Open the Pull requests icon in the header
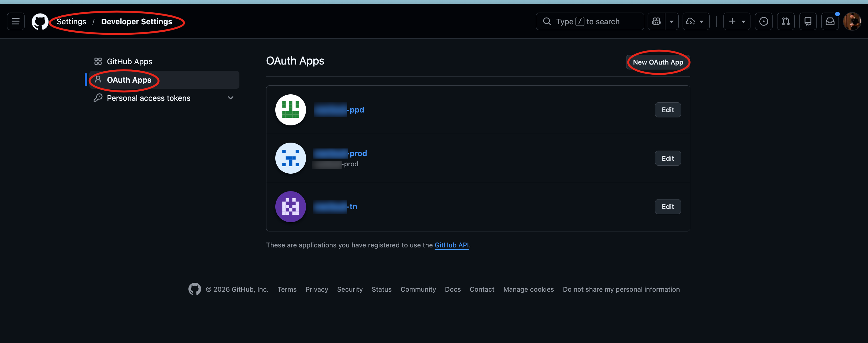The height and width of the screenshot is (343, 868). coord(786,22)
